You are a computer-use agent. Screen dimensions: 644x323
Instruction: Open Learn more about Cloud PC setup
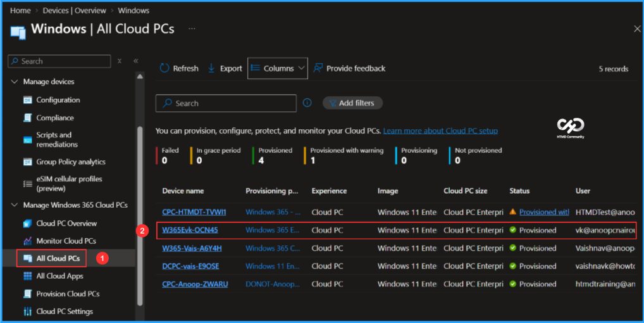click(x=440, y=130)
